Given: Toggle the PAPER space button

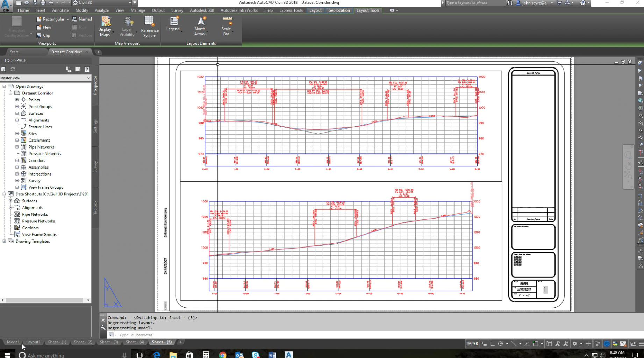Looking at the screenshot, I should pos(472,344).
